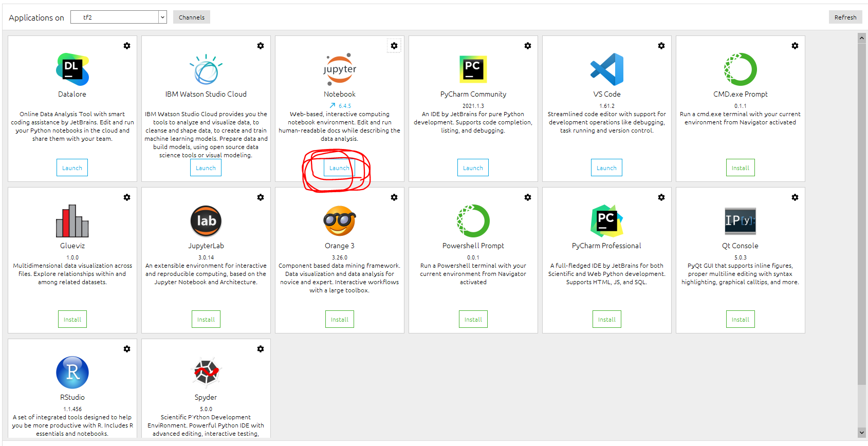The height and width of the screenshot is (446, 868).
Task: Install JupyterLab
Action: (206, 319)
